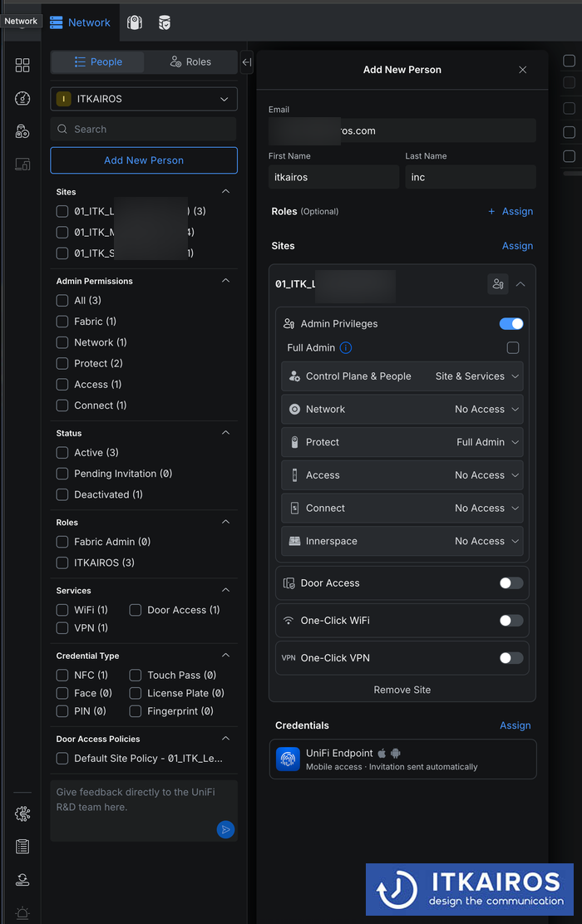Collapse the Credential Type filter section

tap(225, 656)
